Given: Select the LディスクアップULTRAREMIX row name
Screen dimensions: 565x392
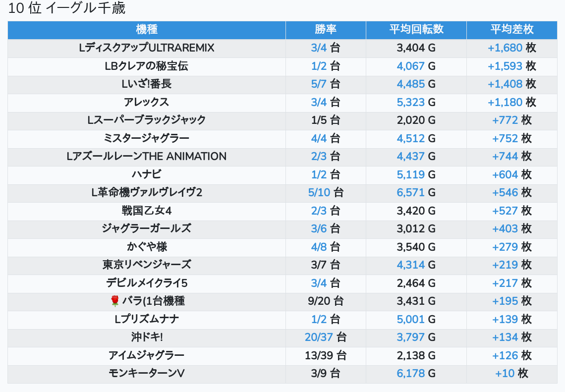Looking at the screenshot, I should point(147,48).
